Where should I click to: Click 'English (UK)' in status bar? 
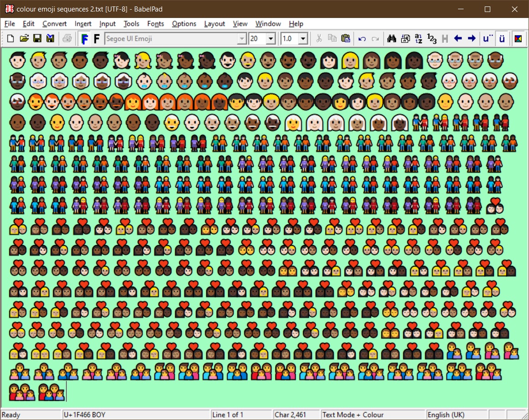point(446,414)
